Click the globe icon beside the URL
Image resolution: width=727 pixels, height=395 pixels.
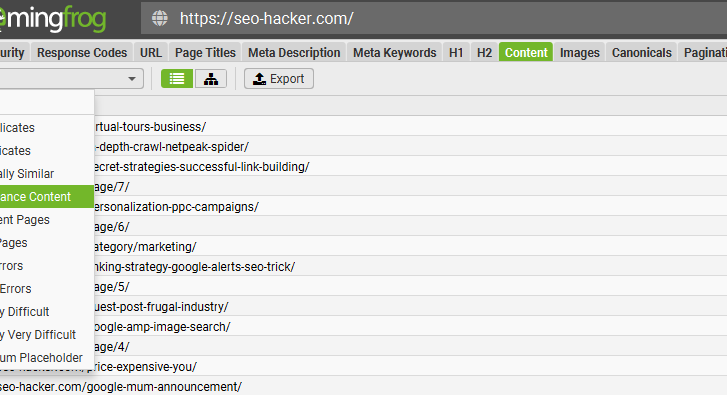coord(159,19)
